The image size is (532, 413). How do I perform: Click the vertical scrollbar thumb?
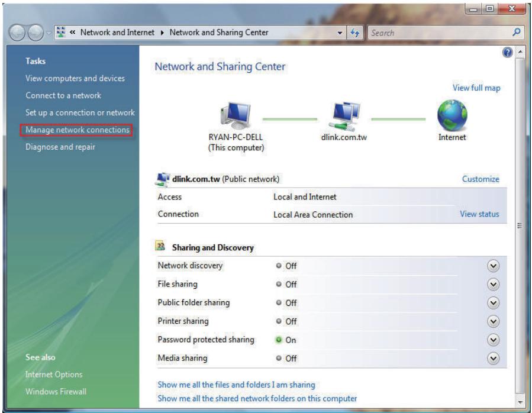520,225
